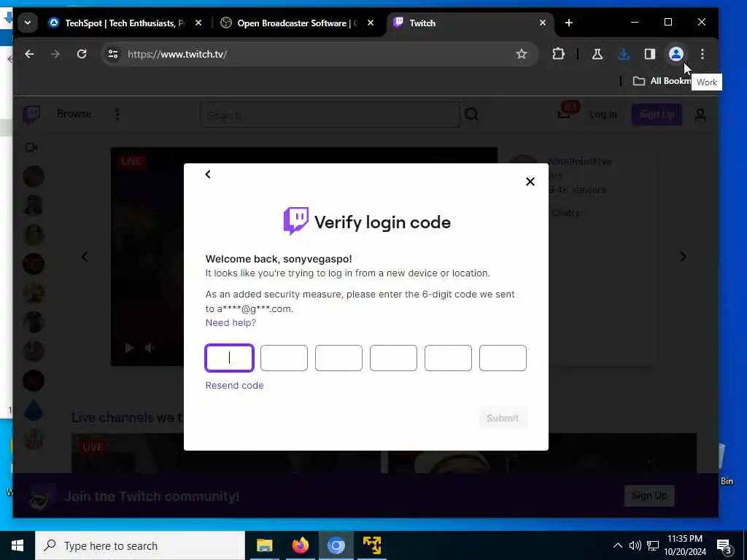Bookmark this page with the star
The height and width of the screenshot is (560, 747).
(x=522, y=54)
